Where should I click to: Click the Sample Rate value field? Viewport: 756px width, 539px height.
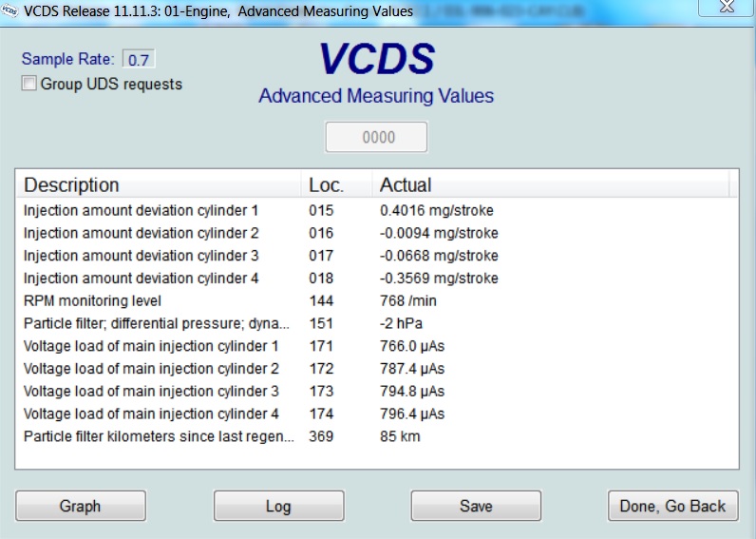point(139,60)
